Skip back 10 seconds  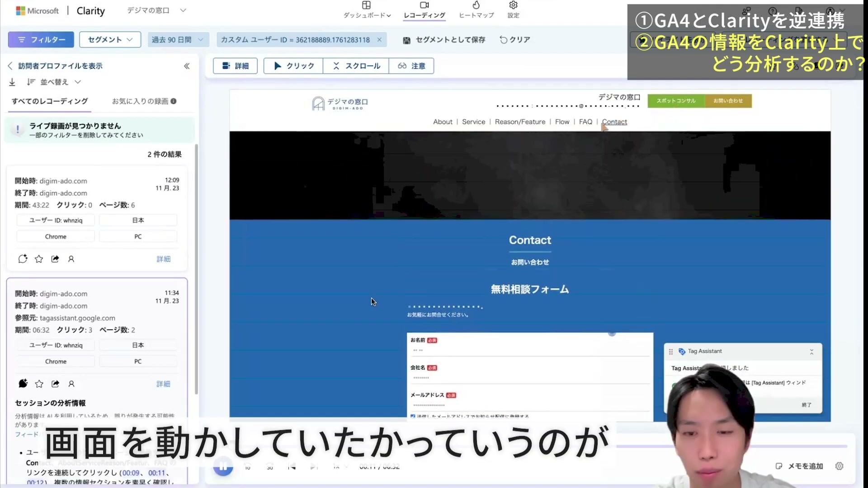click(247, 466)
